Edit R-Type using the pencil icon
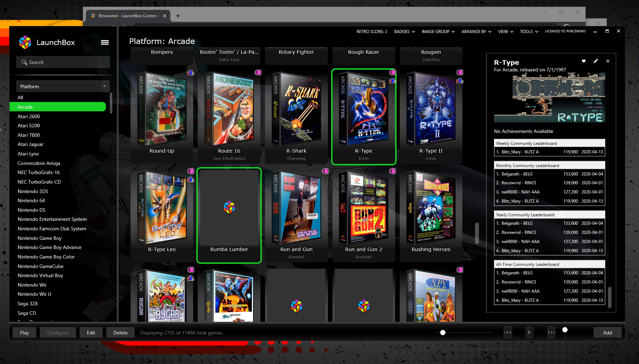The image size is (639, 364). point(596,61)
